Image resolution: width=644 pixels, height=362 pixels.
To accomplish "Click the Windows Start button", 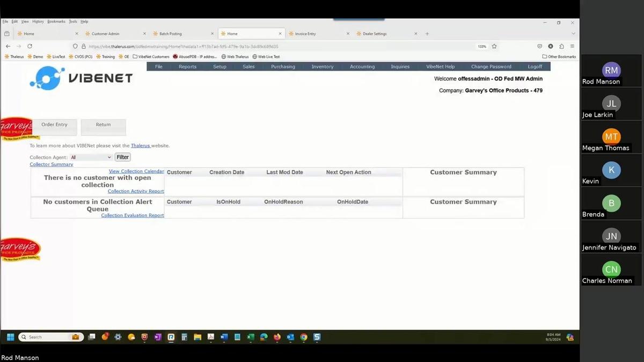I will click(10, 337).
